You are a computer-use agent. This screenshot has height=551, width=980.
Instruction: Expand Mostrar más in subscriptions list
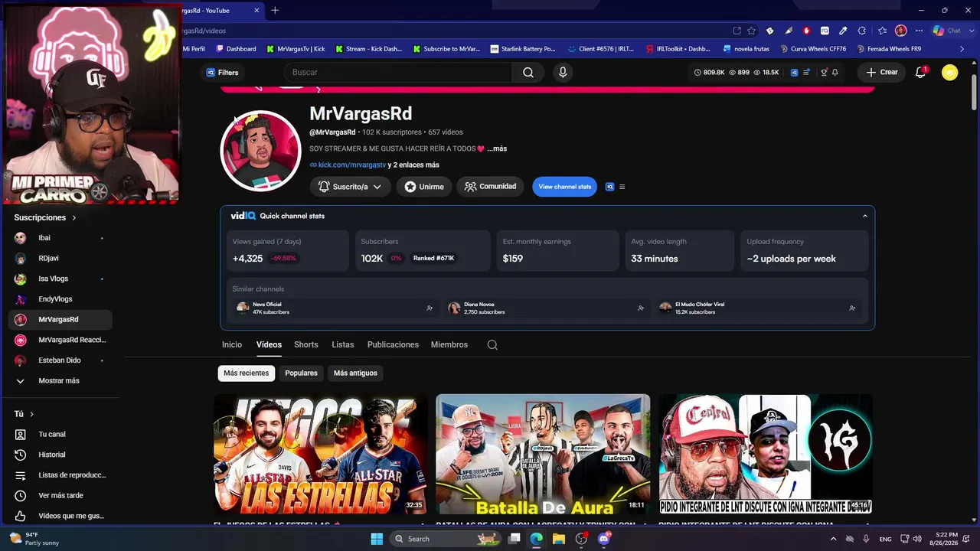tap(60, 380)
